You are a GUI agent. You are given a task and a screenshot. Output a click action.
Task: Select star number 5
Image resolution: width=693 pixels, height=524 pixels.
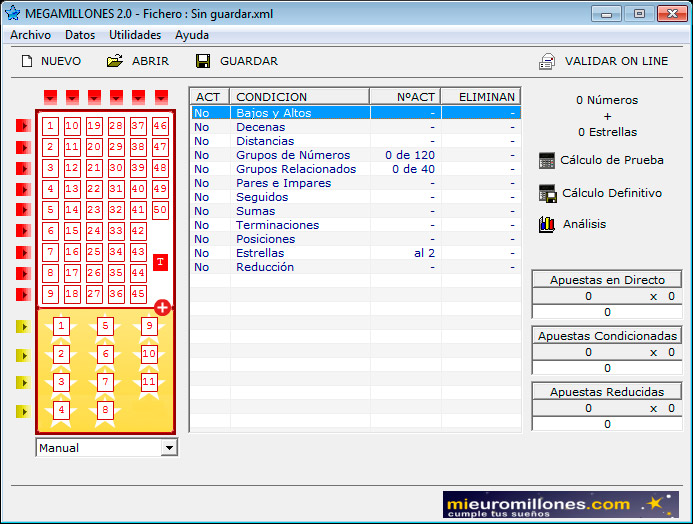point(105,327)
